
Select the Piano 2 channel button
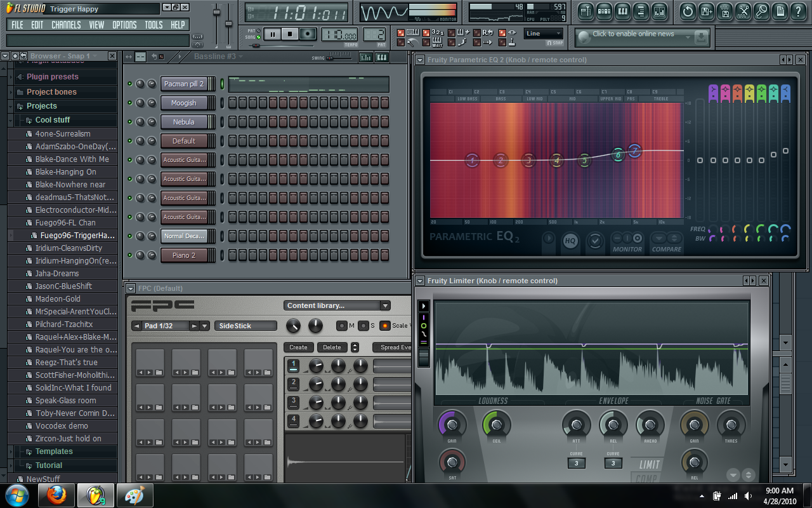pos(184,255)
